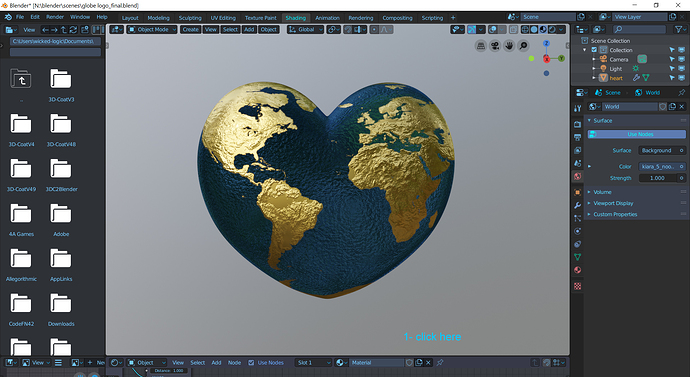Viewport: 690px width, 377px height.
Task: Click the fake user shield for World
Action: pos(663,106)
